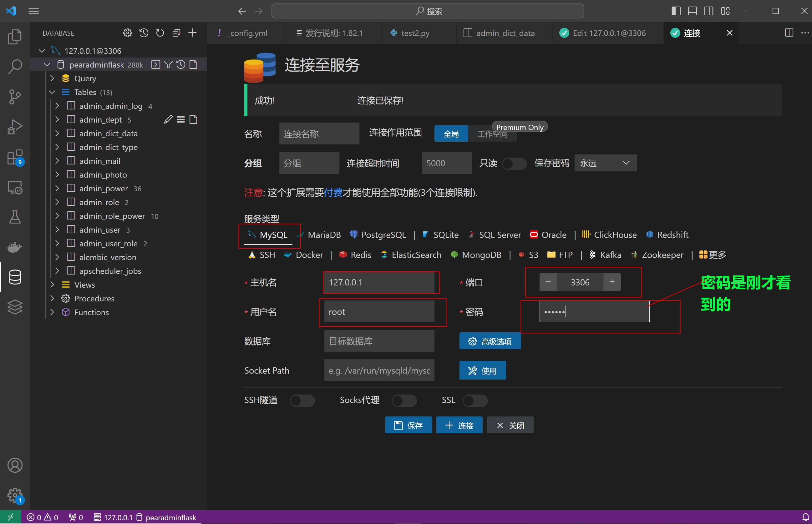The width and height of the screenshot is (812, 524).
Task: Toggle the 只读 read-only switch
Action: coord(514,164)
